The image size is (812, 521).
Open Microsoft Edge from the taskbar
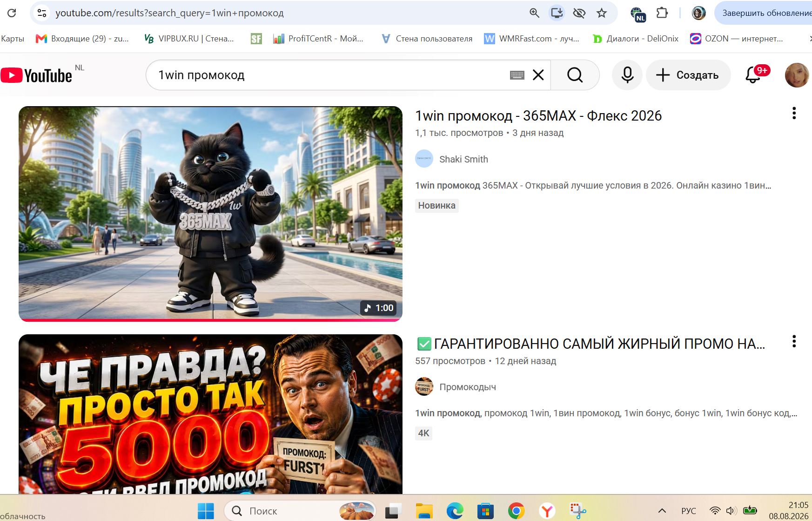[x=455, y=511]
